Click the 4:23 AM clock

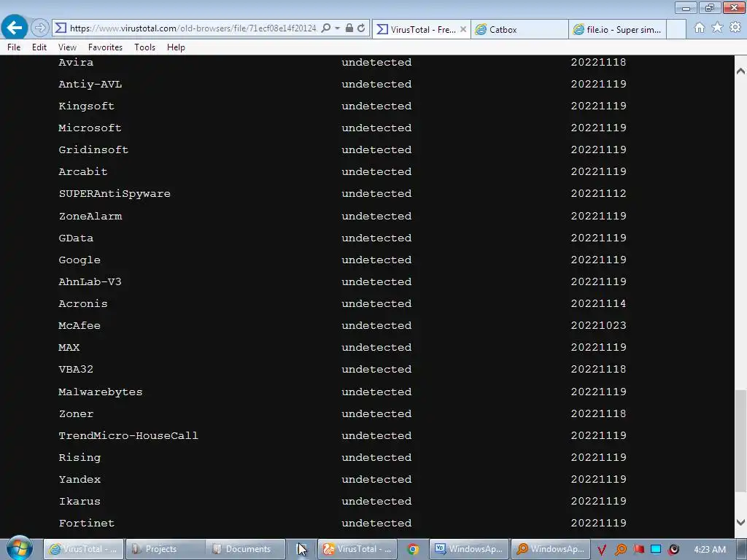(x=710, y=550)
